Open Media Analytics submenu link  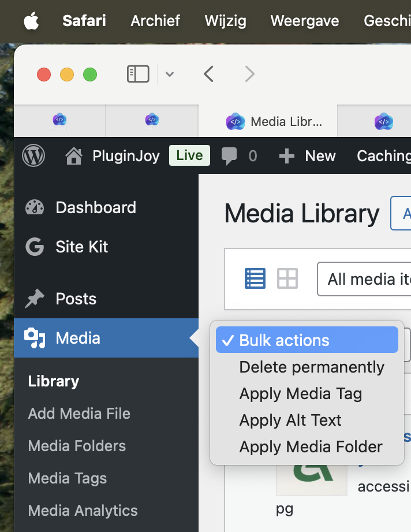coord(83,511)
